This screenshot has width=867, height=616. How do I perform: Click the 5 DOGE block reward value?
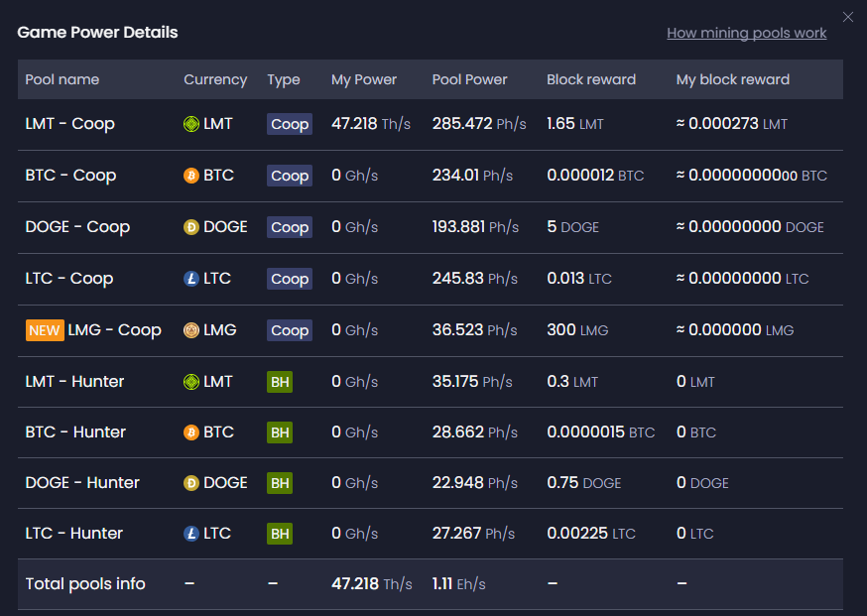coord(572,227)
